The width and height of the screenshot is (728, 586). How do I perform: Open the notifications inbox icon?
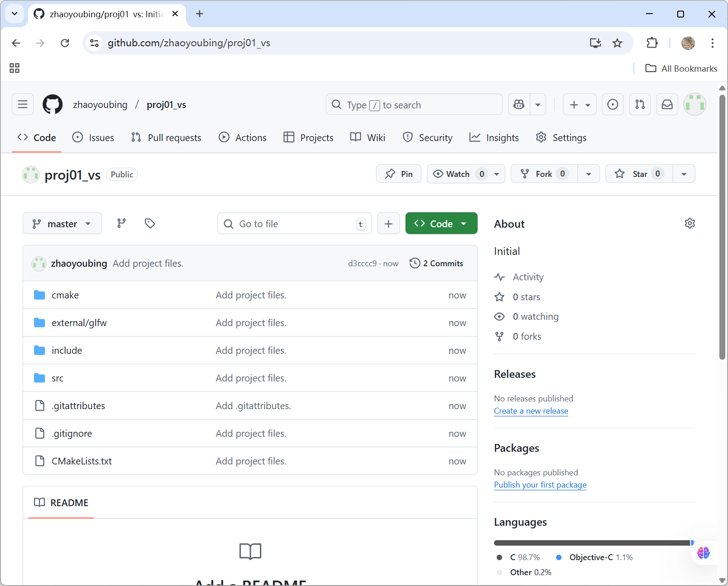pyautogui.click(x=667, y=105)
